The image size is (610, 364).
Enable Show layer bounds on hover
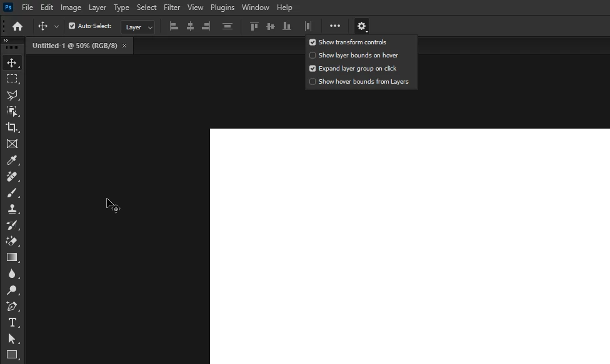coord(312,55)
